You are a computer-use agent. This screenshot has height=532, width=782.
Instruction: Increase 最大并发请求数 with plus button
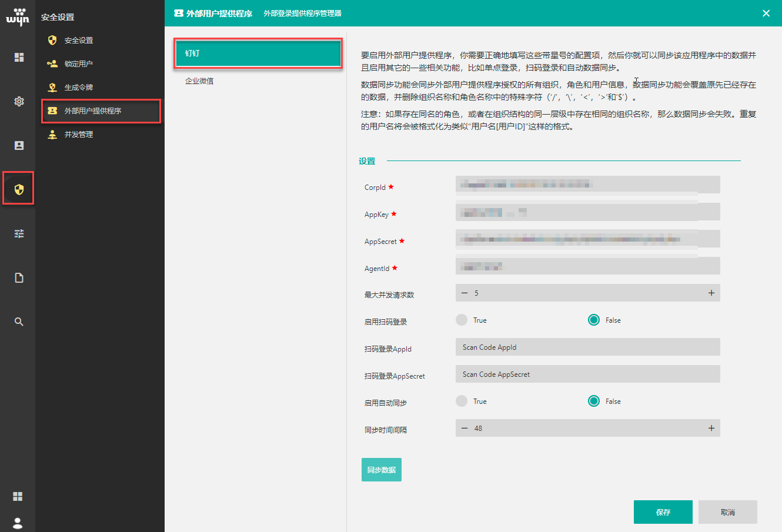point(711,293)
